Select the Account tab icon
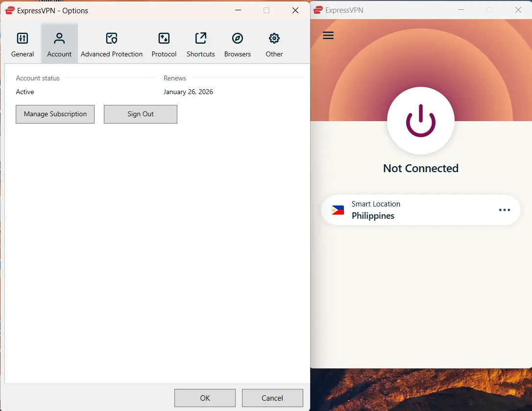Viewport: 532px width, 411px height. point(59,38)
